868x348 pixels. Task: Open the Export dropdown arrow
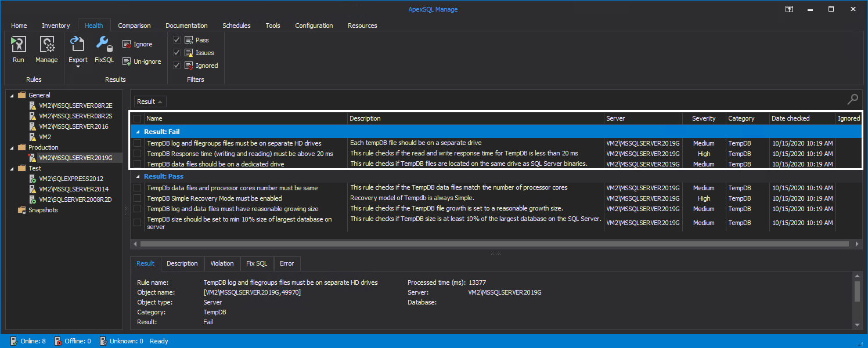[78, 67]
